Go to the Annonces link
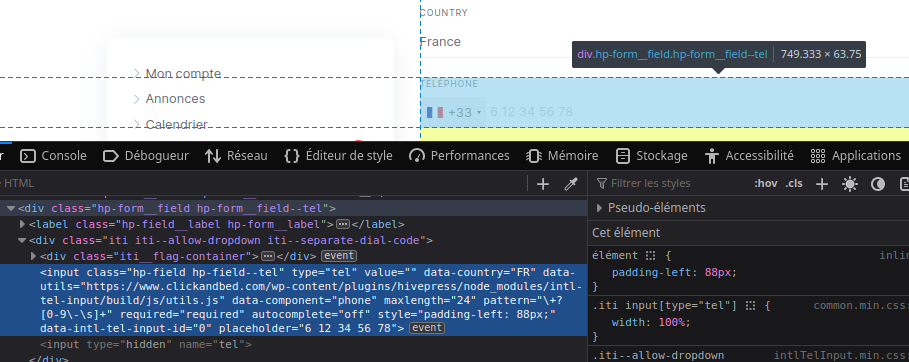 coord(175,99)
